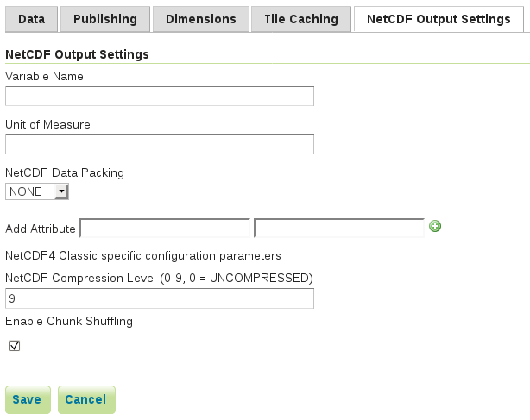
Task: Select the Tile Caching tab
Action: click(301, 19)
